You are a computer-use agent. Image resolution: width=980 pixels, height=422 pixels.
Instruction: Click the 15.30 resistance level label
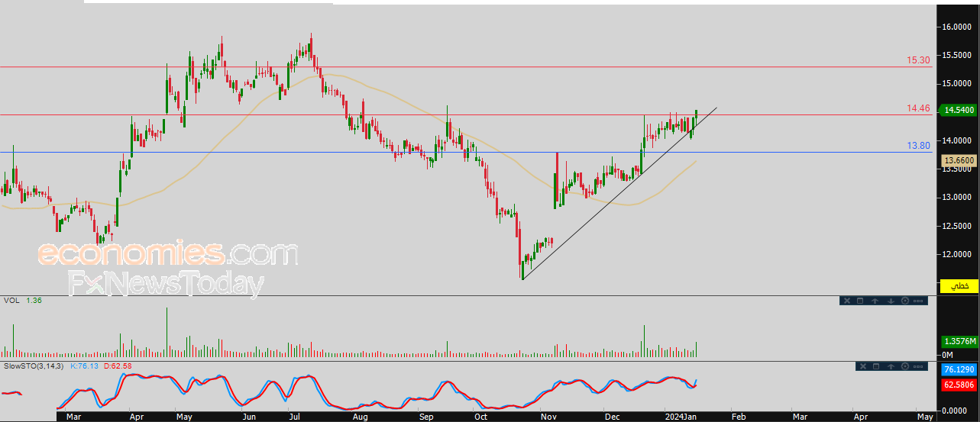pos(918,60)
